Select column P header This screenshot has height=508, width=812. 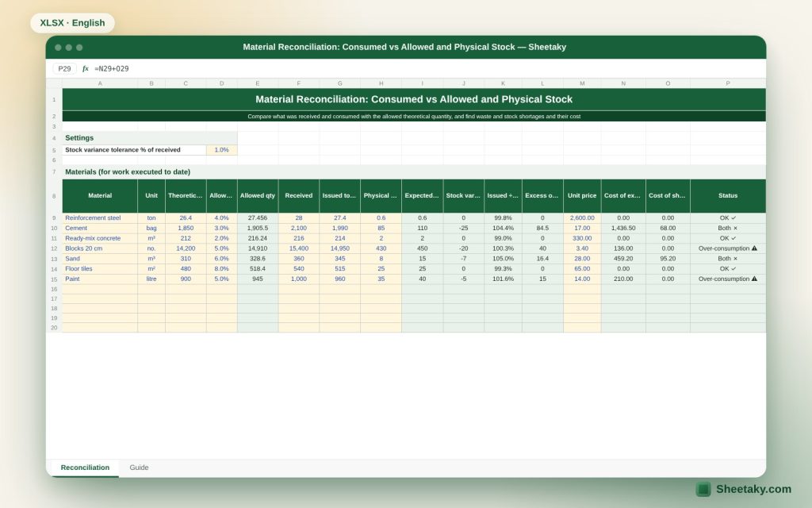tap(728, 83)
